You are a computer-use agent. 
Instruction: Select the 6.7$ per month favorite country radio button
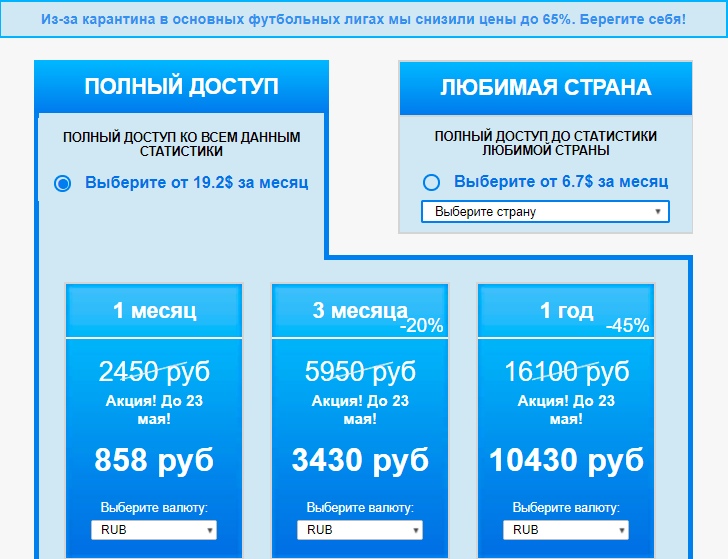(431, 182)
